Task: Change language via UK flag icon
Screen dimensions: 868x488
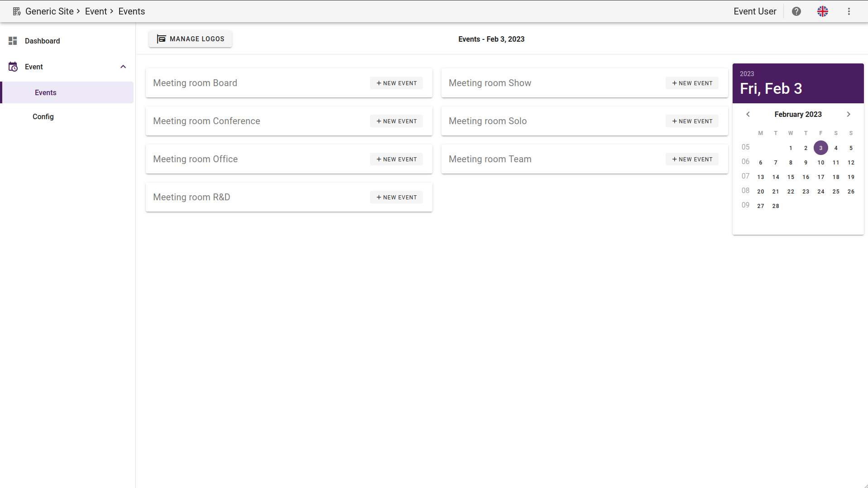Action: tap(823, 11)
